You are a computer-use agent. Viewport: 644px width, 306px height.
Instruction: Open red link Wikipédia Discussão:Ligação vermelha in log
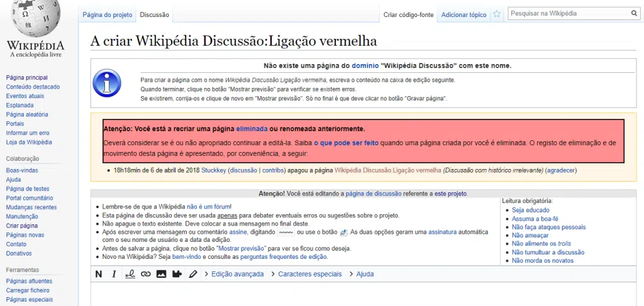387,170
